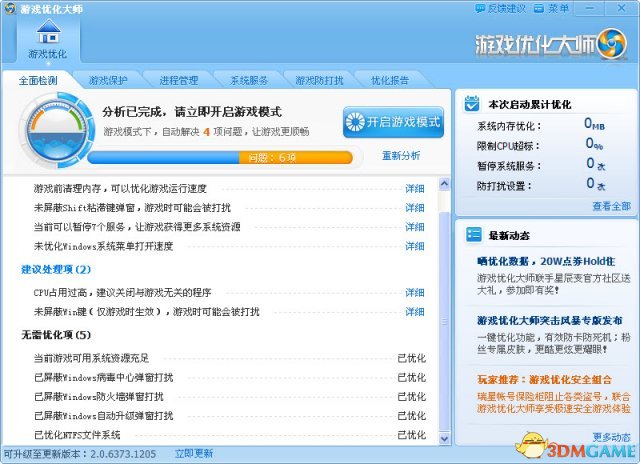
Task: Select 已屏蔽Windows防火墙弹窗打扰 row
Action: (x=229, y=397)
